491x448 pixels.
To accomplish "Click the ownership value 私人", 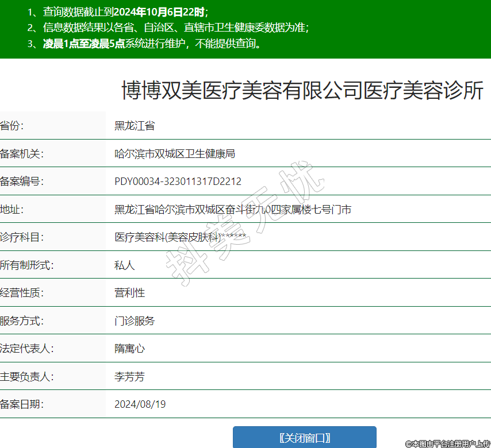I will (124, 265).
